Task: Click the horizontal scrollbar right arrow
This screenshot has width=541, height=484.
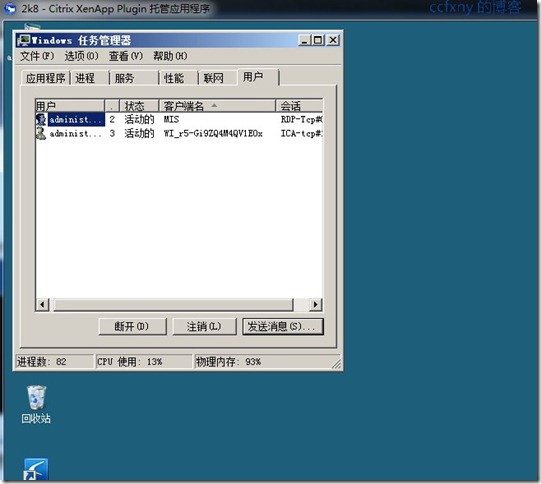Action: [x=315, y=305]
